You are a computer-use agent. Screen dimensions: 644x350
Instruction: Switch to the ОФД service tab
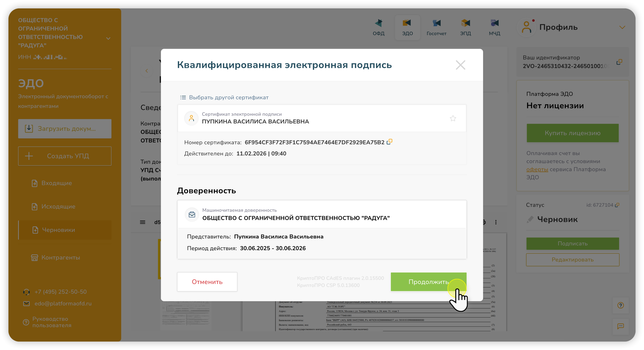pos(378,27)
